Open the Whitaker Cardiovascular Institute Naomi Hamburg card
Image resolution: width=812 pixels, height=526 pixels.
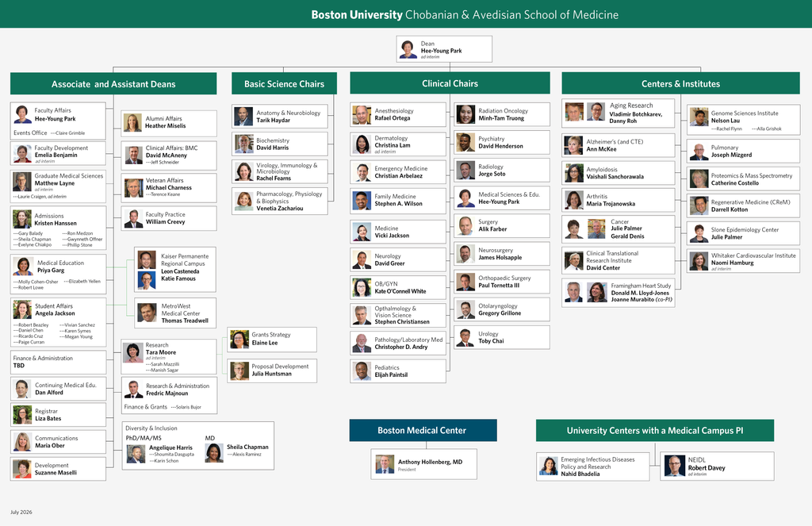point(744,262)
